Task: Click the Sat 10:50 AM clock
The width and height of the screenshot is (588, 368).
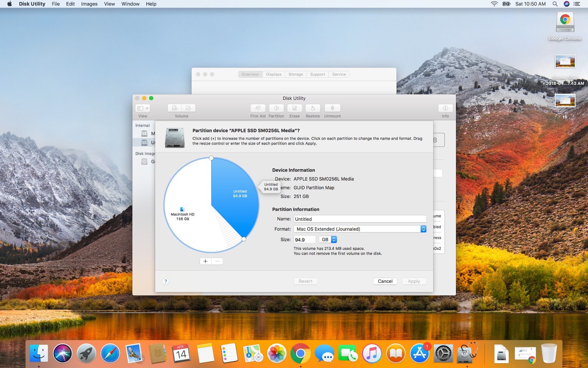Action: click(x=530, y=4)
